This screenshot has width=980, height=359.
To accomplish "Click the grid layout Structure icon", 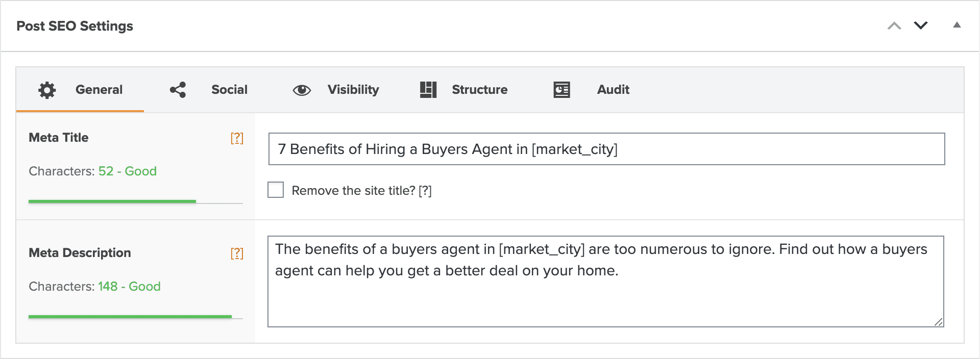I will (x=428, y=90).
